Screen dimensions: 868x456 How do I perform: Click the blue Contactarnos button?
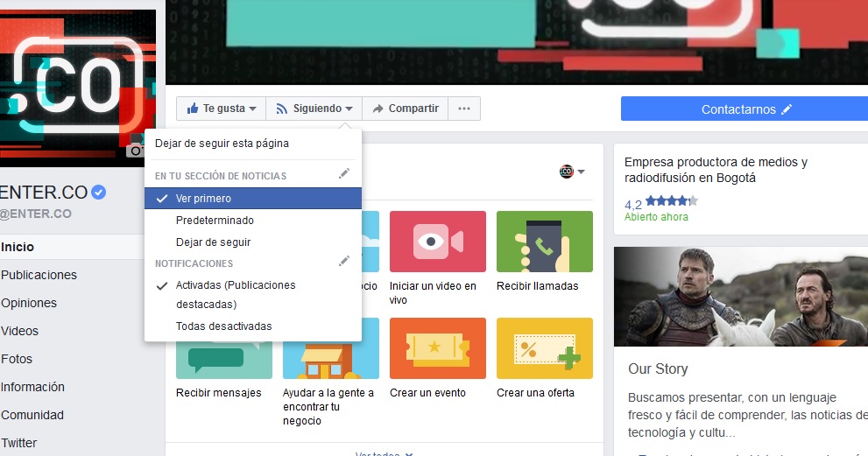tap(744, 109)
